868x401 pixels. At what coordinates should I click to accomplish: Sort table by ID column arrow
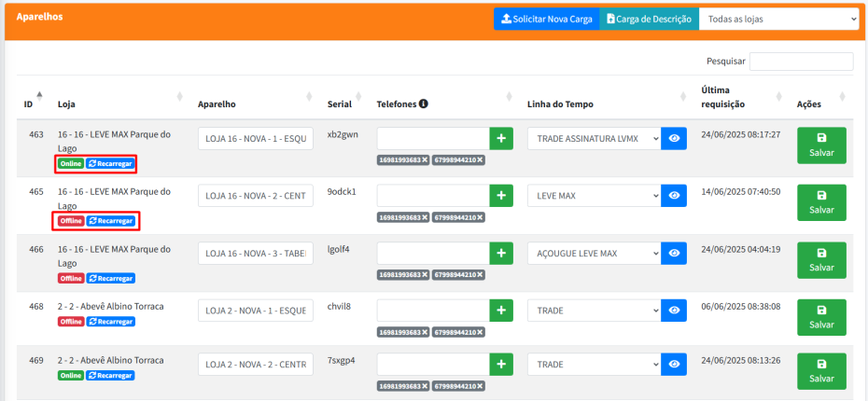click(x=38, y=94)
